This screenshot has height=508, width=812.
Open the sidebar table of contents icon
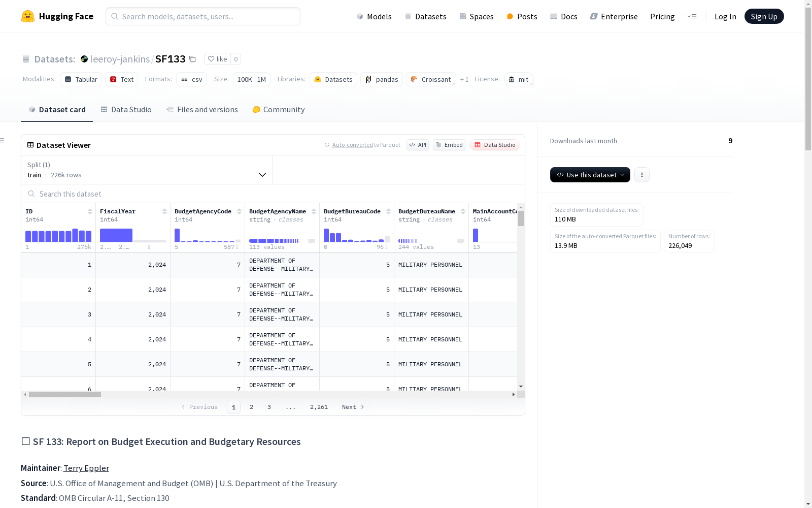2,140
